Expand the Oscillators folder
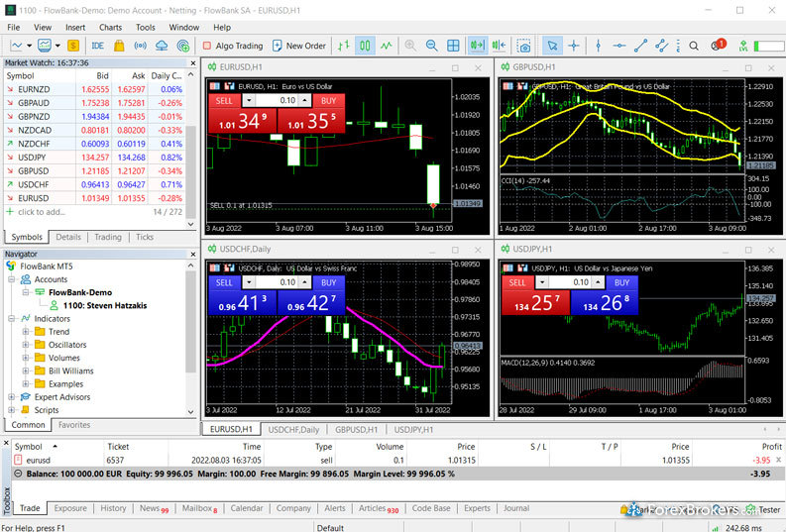The height and width of the screenshot is (532, 786). pyautogui.click(x=26, y=345)
